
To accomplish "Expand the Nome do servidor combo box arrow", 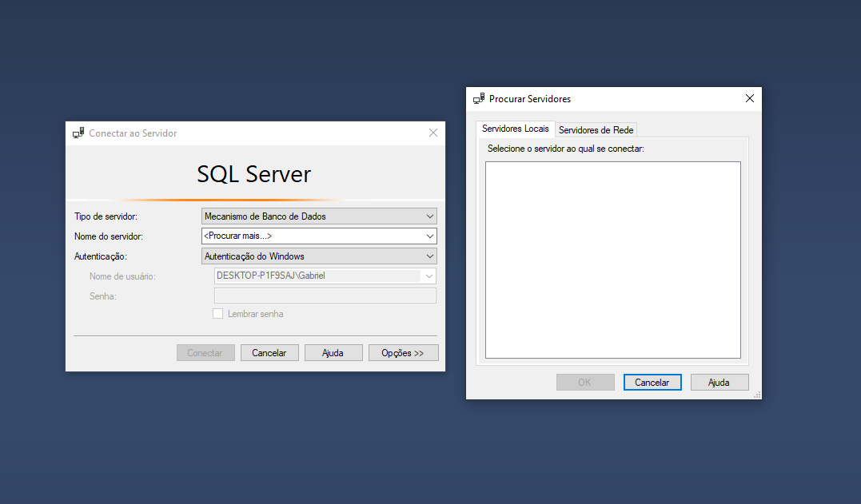I will pyautogui.click(x=430, y=236).
